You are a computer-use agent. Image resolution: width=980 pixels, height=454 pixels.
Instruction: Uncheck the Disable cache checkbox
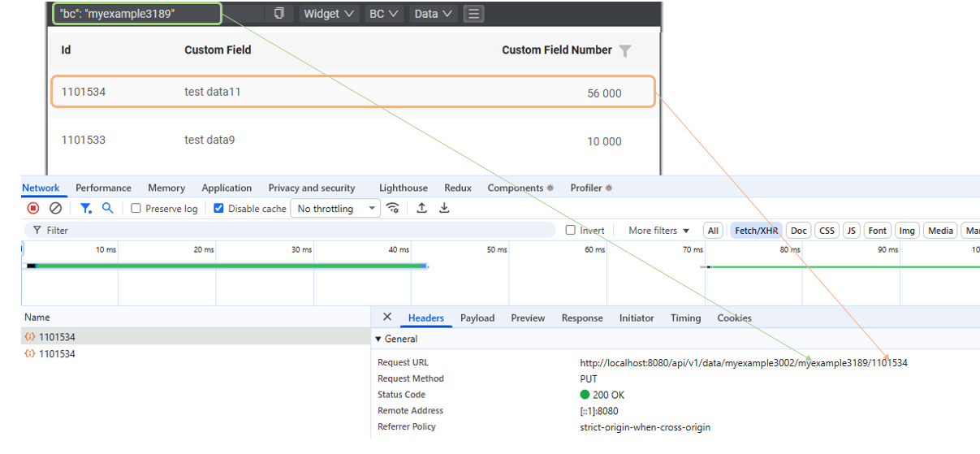(218, 209)
